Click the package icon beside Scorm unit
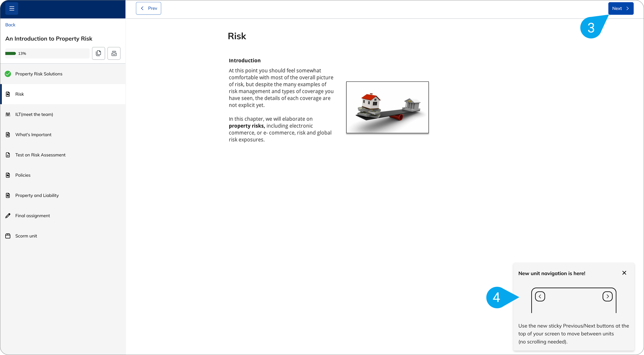 tap(8, 236)
